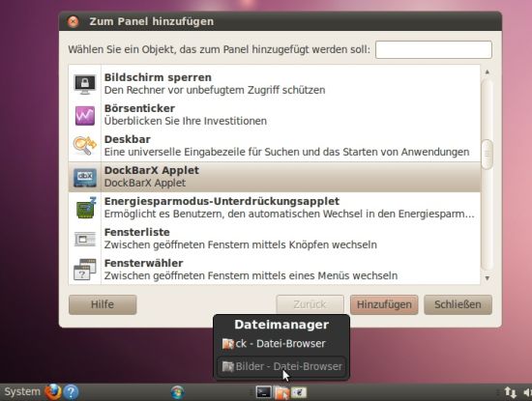
Task: Select the DockBarX Applet dbX icon
Action: (x=85, y=177)
